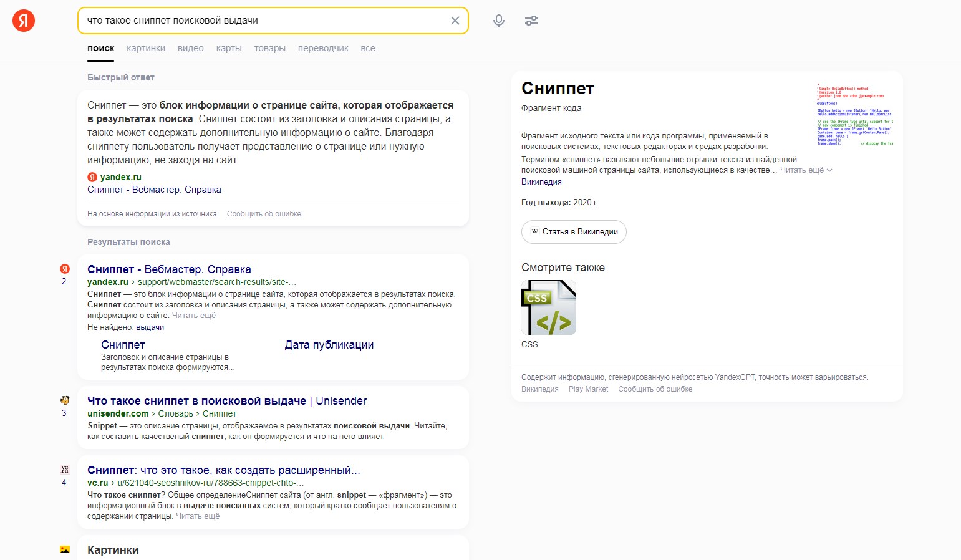This screenshot has height=560, width=961.
Task: Go to the Yandex logo home page
Action: 24,21
